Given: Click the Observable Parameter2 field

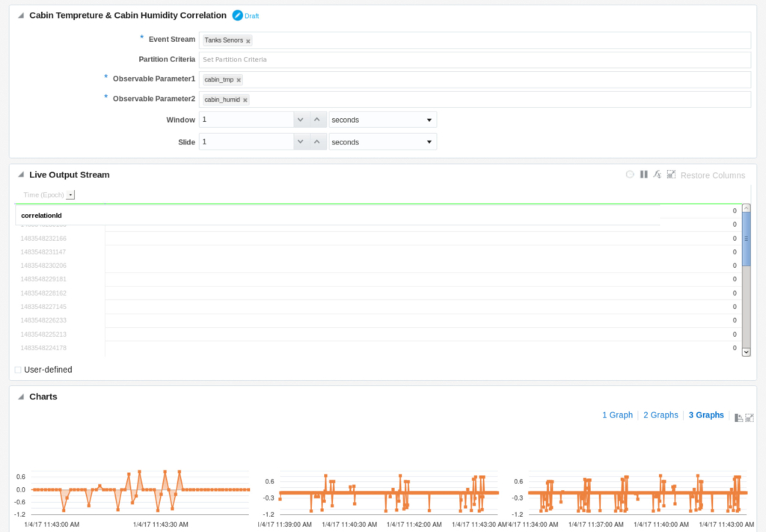Looking at the screenshot, I should tap(475, 100).
